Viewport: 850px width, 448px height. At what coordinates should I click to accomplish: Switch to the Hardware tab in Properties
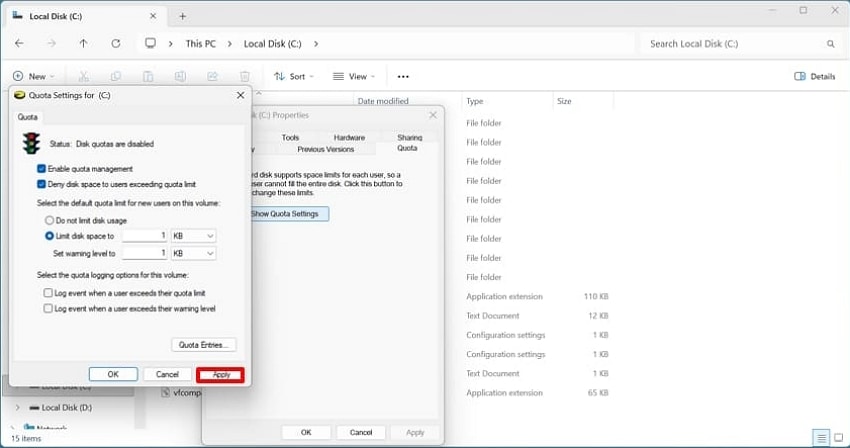click(x=349, y=138)
